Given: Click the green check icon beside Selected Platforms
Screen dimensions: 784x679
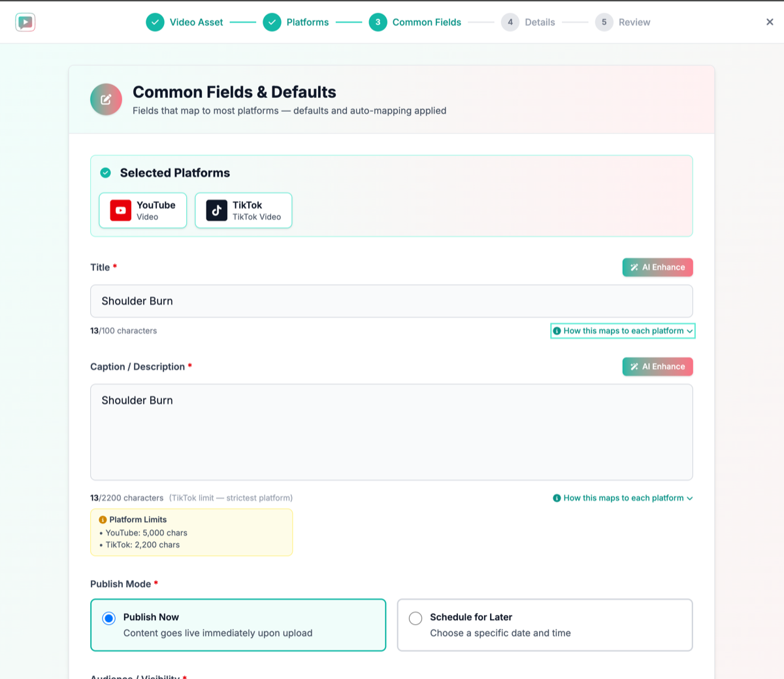Looking at the screenshot, I should (x=105, y=173).
